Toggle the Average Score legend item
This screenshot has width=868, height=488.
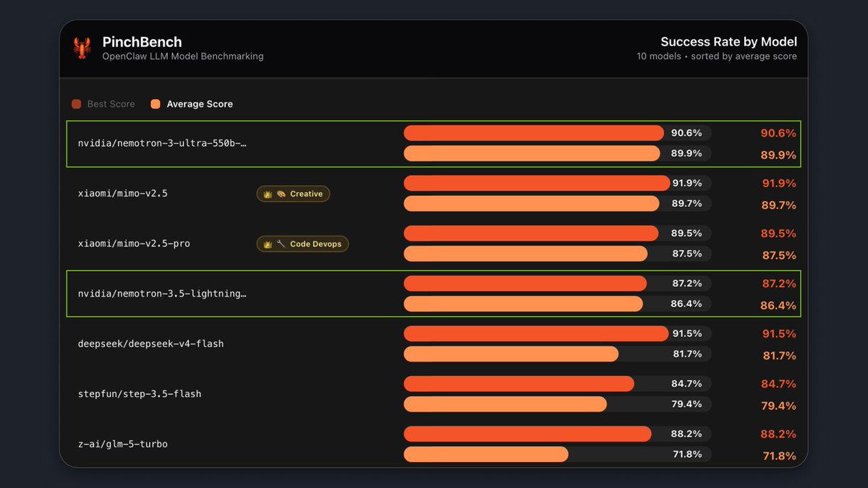pyautogui.click(x=192, y=104)
